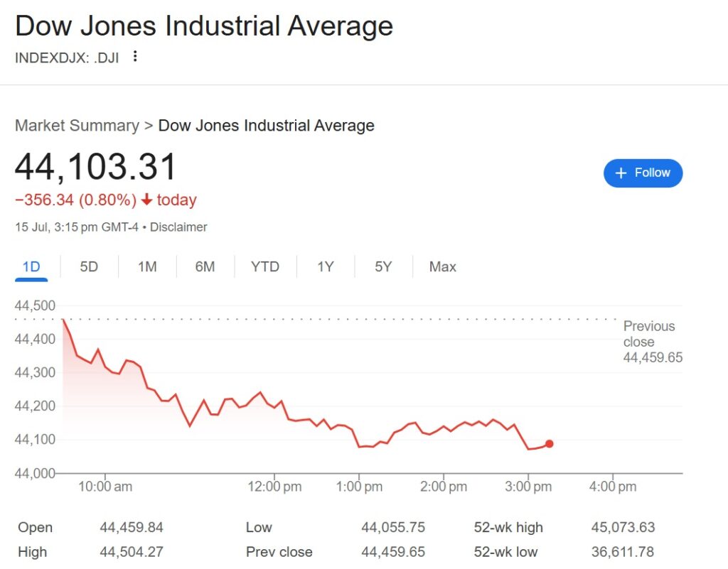Switch chart to the 6M range

tap(205, 267)
